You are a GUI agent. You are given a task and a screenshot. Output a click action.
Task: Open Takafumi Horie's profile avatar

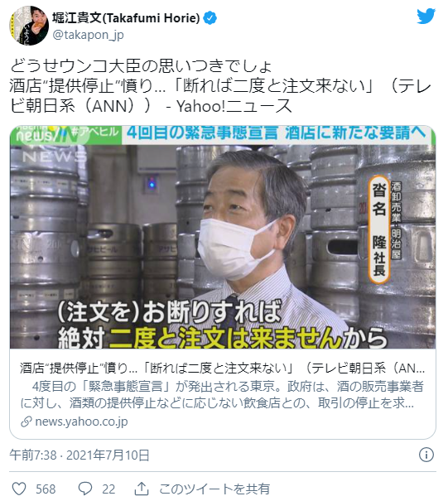(29, 26)
